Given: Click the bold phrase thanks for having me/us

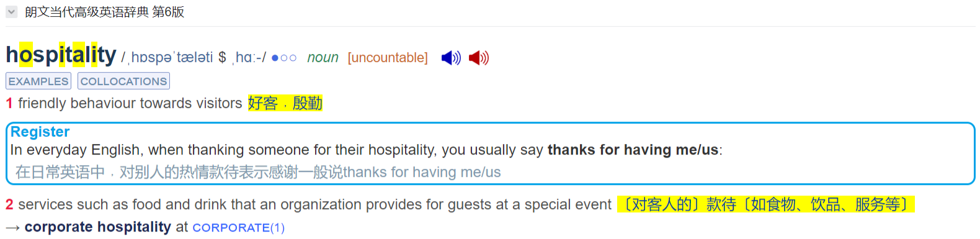Looking at the screenshot, I should 633,150.
